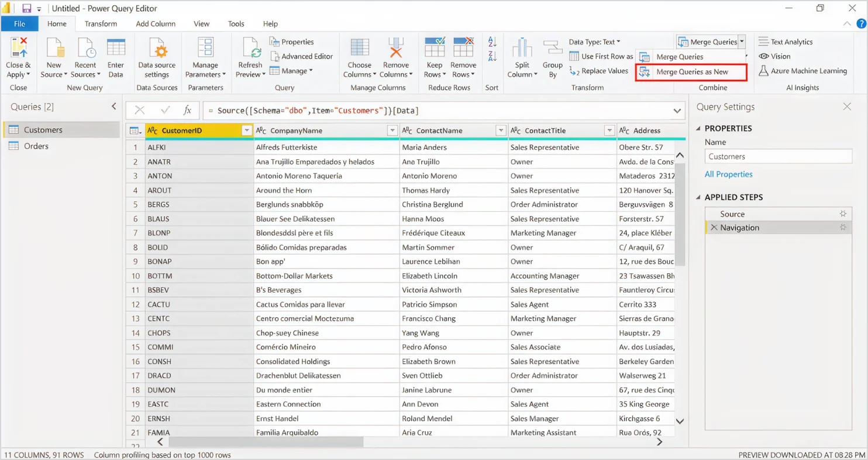Click the Split Column icon
Screen dimensions: 868x460
pyautogui.click(x=522, y=48)
